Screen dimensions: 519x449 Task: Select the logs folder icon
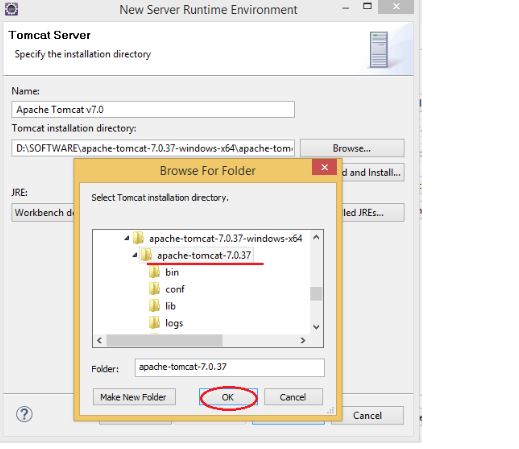coord(154,323)
